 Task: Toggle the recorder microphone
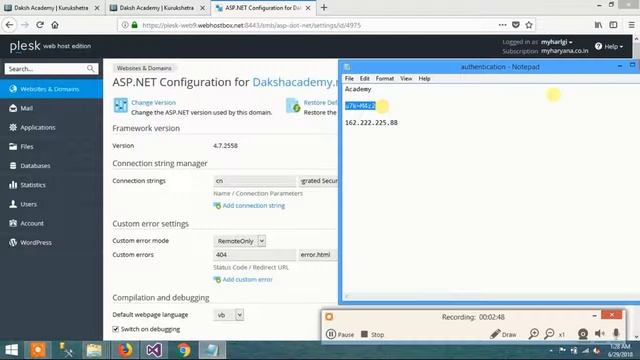[616, 334]
